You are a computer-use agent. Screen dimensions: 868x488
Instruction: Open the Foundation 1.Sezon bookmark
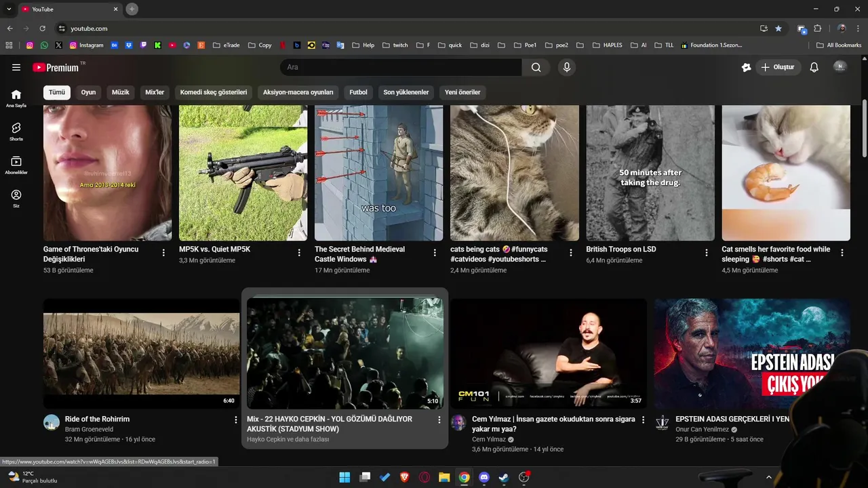point(711,45)
